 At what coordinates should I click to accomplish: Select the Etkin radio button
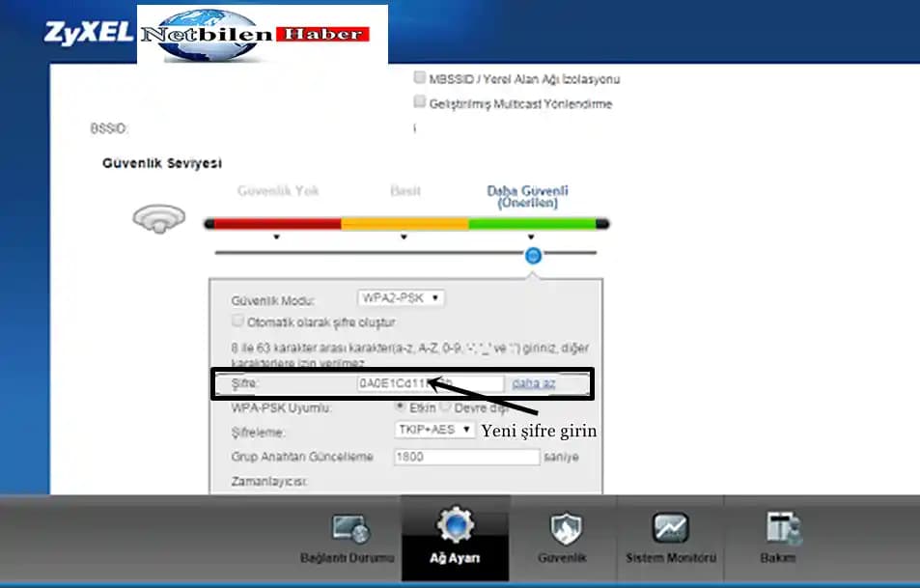[401, 407]
